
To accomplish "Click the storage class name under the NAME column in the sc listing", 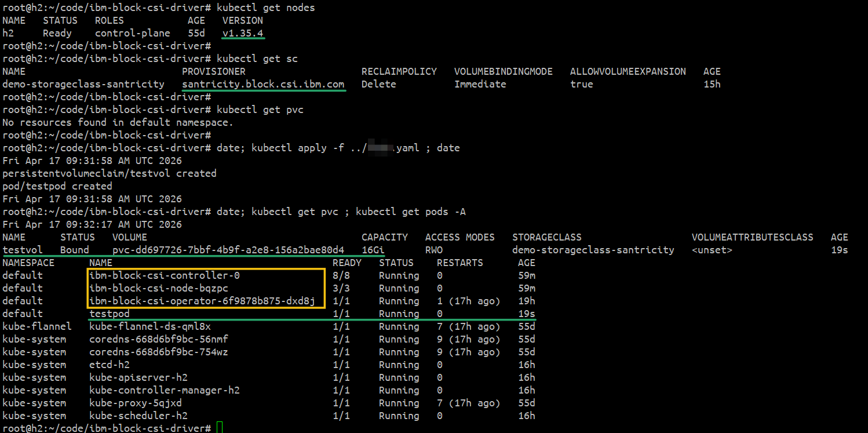I will click(x=83, y=84).
